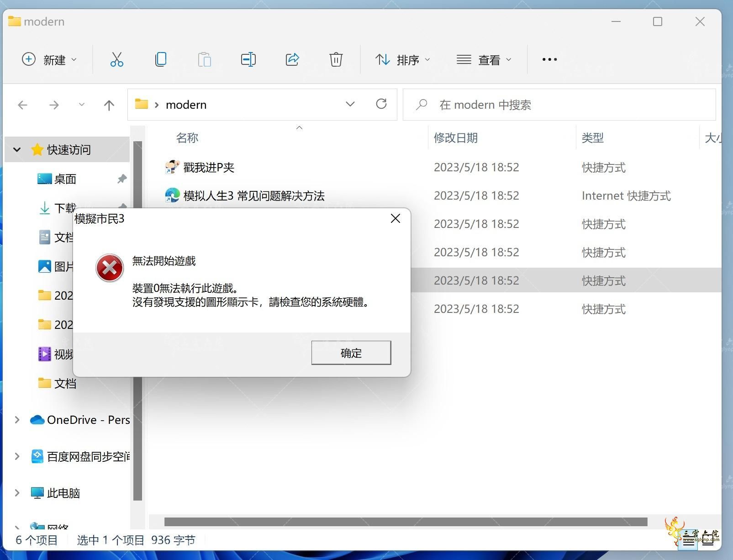733x560 pixels.
Task: Open the three-dot more options menu
Action: coord(549,59)
